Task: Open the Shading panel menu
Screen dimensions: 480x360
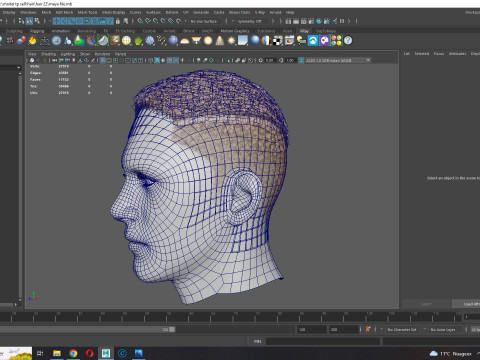Action: 48,54
